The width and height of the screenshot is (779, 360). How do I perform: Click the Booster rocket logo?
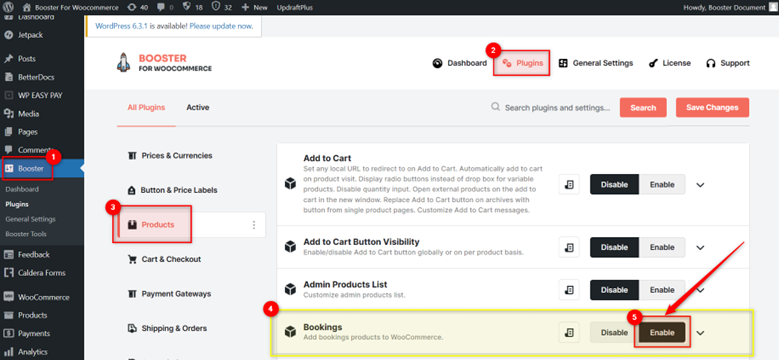click(x=164, y=63)
